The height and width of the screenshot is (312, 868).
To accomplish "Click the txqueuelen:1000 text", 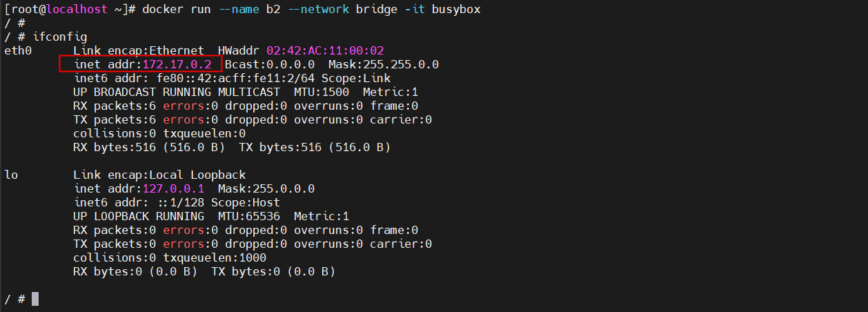I will (x=215, y=257).
